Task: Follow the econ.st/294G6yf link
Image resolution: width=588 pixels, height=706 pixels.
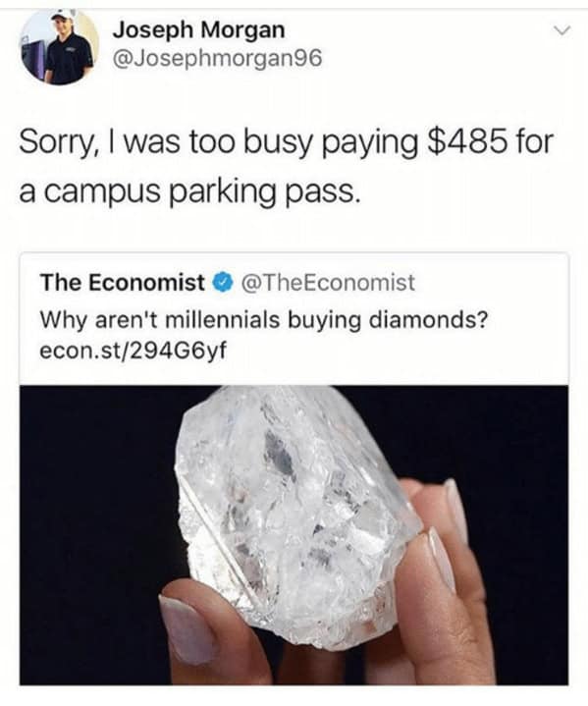Action: pos(134,352)
